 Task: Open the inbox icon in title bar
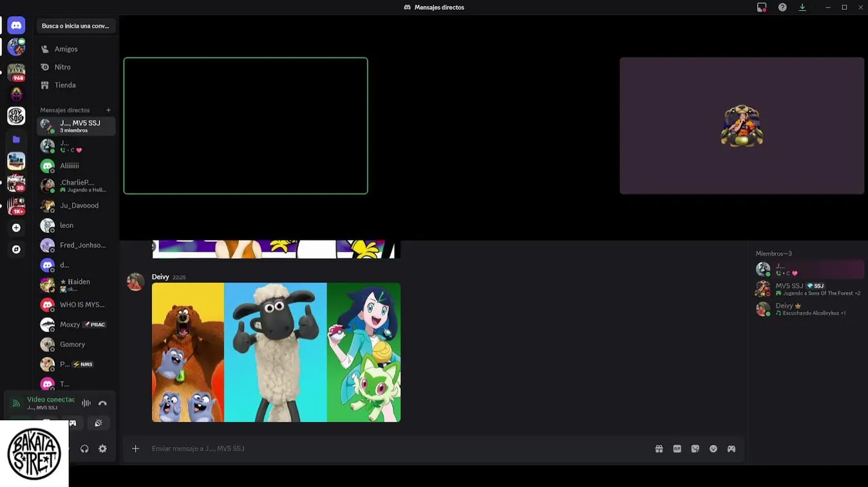click(x=762, y=7)
